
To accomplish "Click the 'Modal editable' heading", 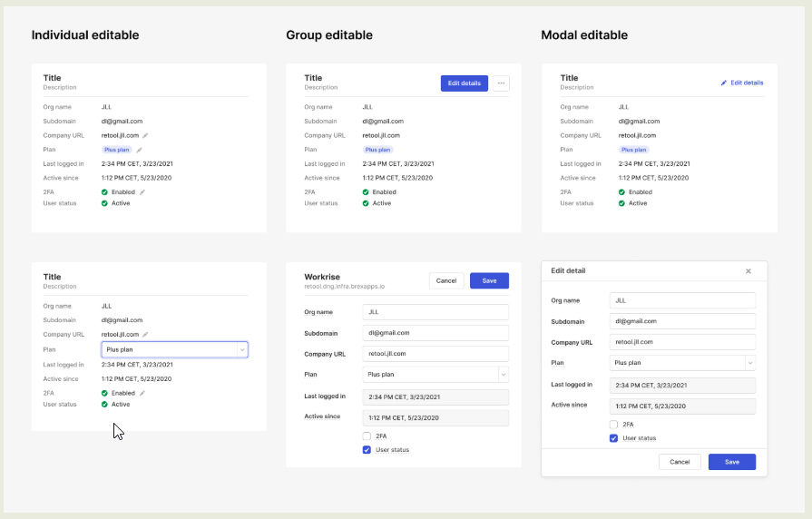I will (584, 35).
